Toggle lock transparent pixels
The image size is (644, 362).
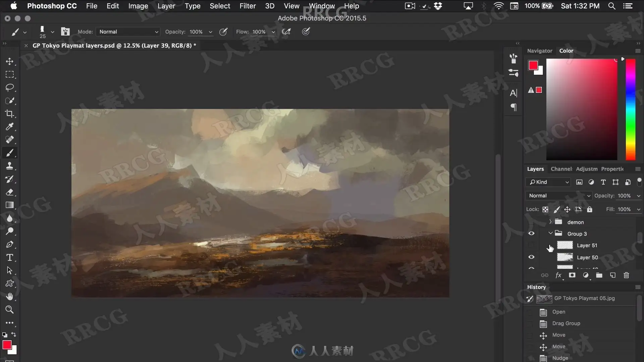(x=545, y=209)
